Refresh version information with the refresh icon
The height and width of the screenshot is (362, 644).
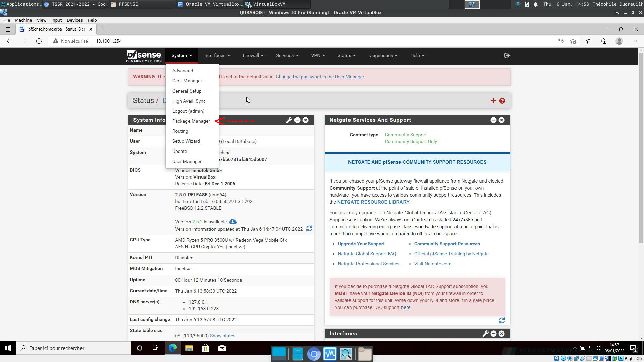coord(309,229)
